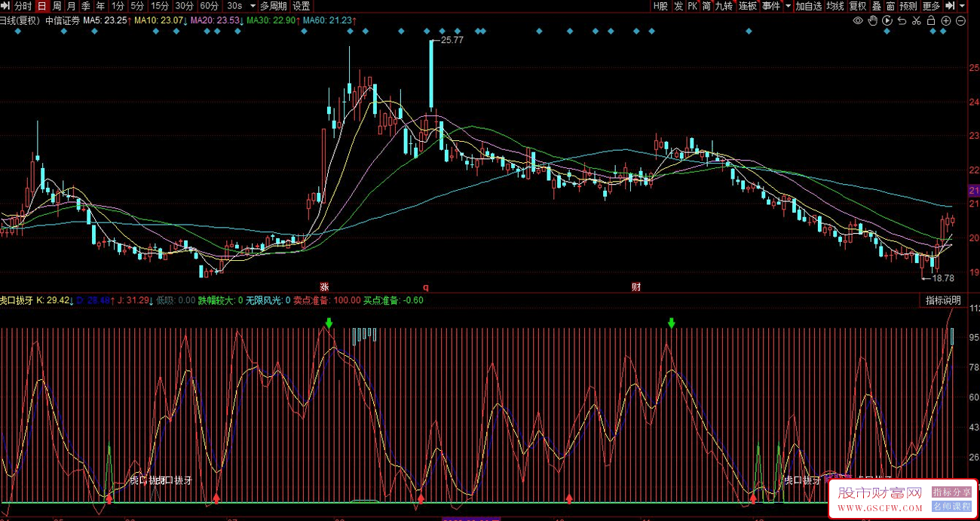Click the 指标分享 link in the banner
The width and height of the screenshot is (980, 521).
[x=951, y=492]
